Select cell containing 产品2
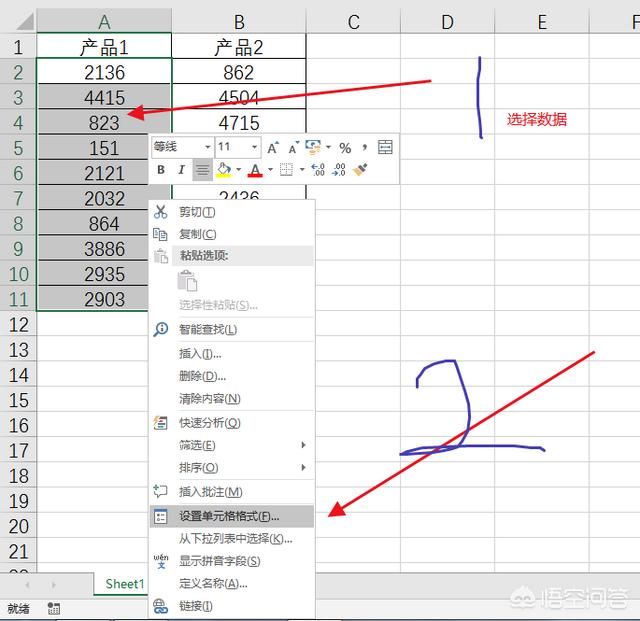The width and height of the screenshot is (640, 621). (239, 47)
